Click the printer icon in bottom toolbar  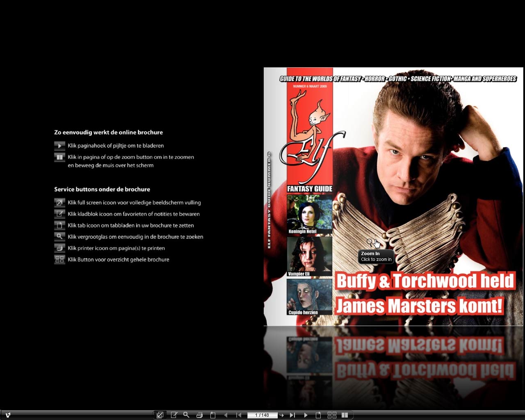coord(199,415)
